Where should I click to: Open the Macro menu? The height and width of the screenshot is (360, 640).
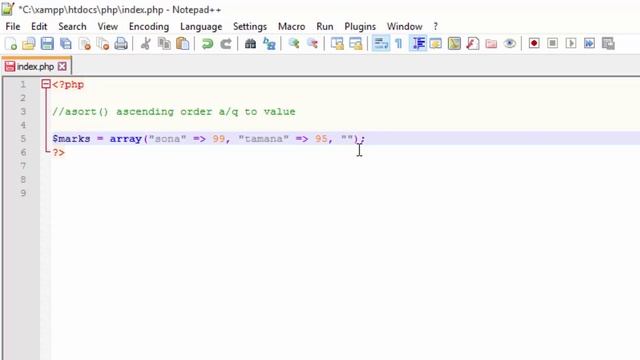[x=291, y=27]
